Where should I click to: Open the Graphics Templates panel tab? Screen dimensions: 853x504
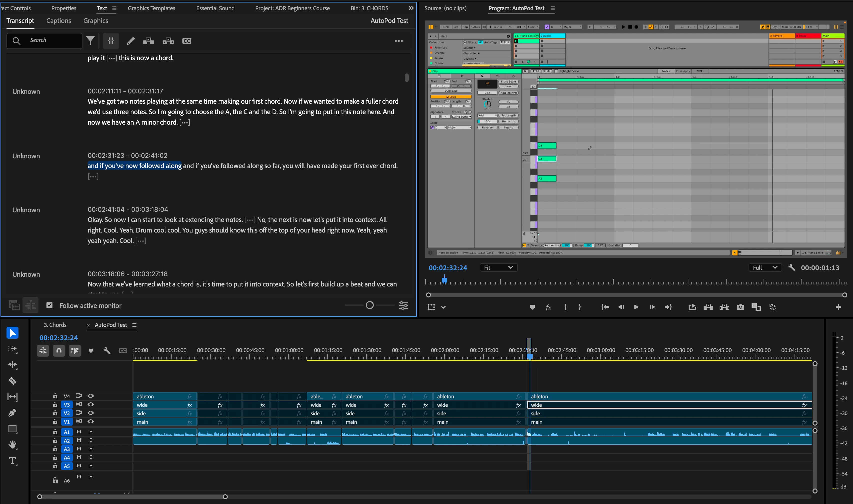[151, 8]
